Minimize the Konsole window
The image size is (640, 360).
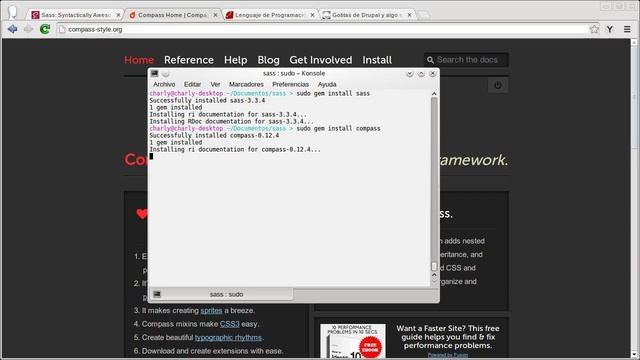[410, 74]
